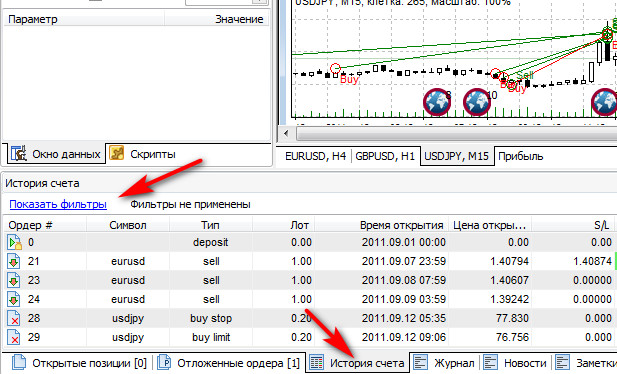Click the Новости tab icon
This screenshot has height=374, width=617.
pos(490,363)
